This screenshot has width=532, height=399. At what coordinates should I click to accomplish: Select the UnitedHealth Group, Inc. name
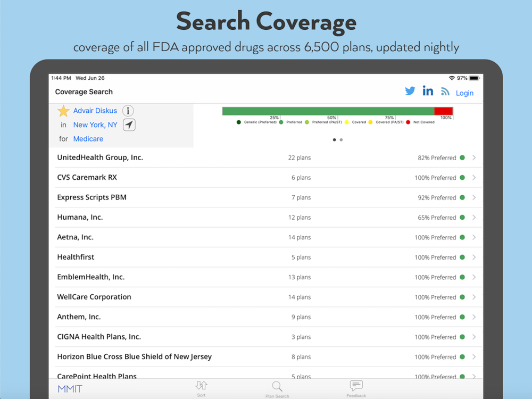tap(100, 157)
